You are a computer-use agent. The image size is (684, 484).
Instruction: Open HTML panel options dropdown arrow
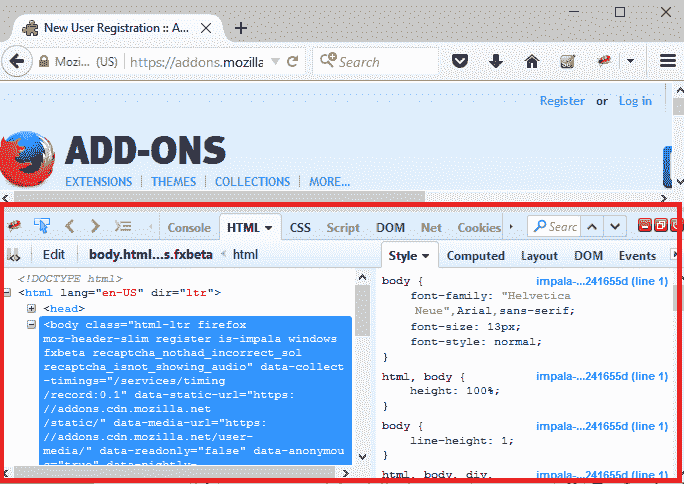coord(269,228)
